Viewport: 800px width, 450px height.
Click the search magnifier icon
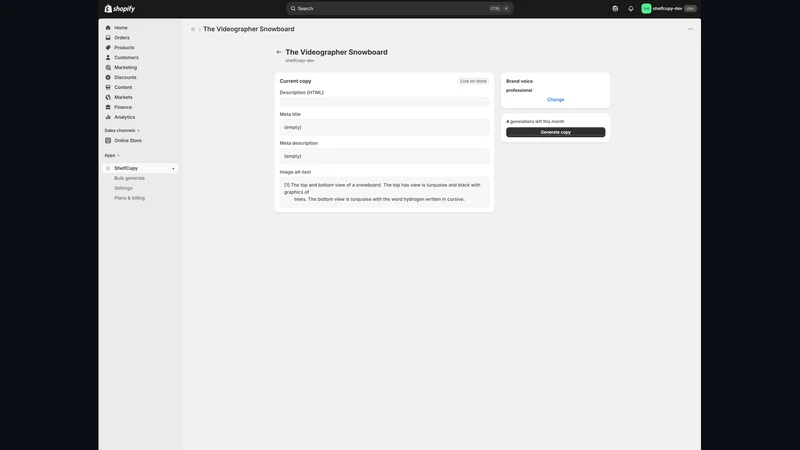pos(293,9)
